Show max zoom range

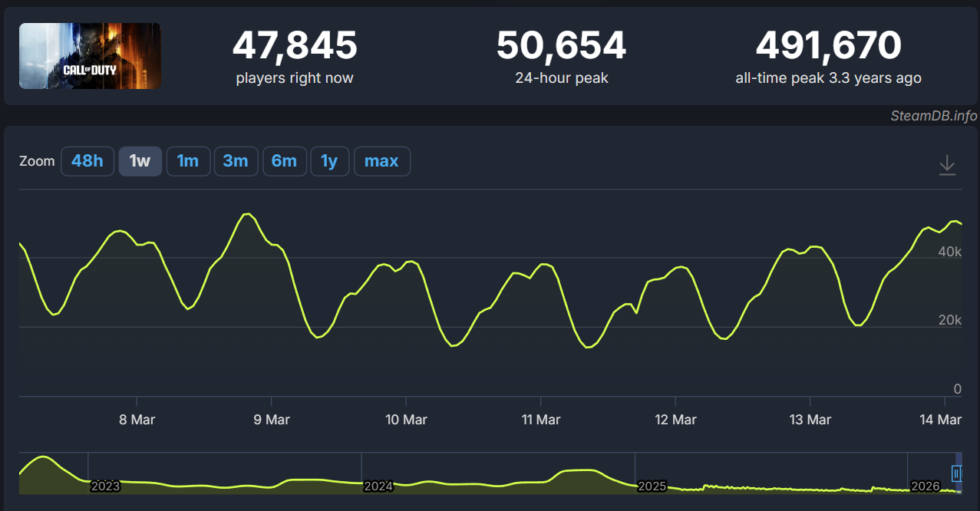pyautogui.click(x=381, y=161)
